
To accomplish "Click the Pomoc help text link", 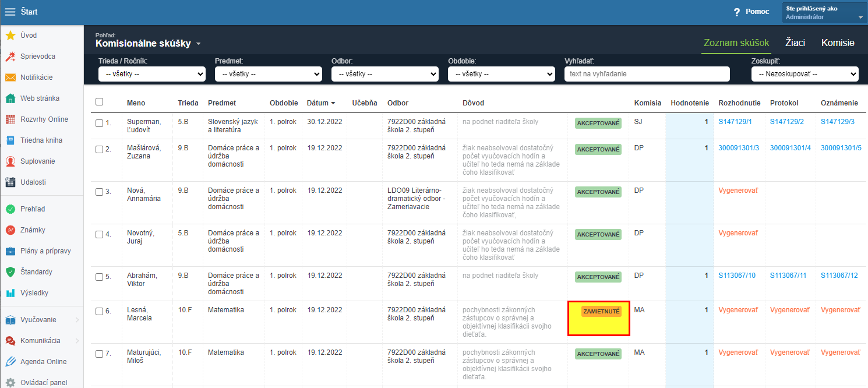I will (757, 12).
